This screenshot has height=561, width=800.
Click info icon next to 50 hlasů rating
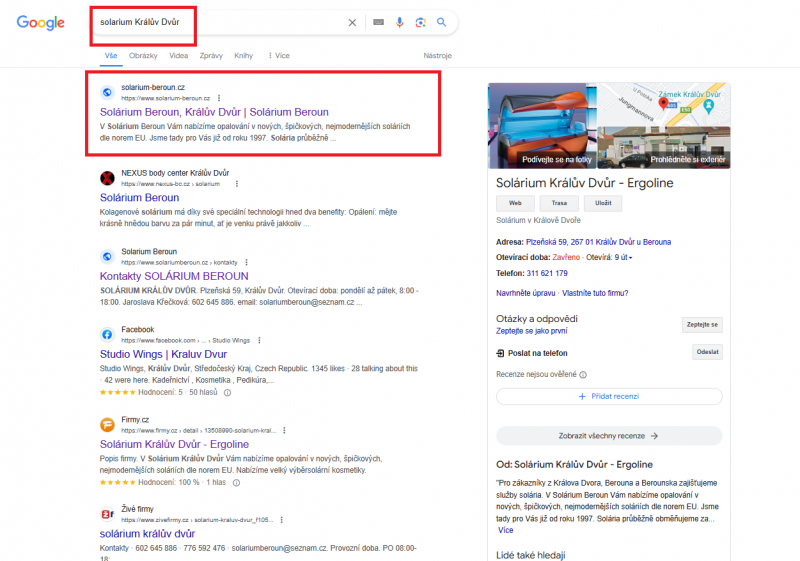tap(228, 393)
